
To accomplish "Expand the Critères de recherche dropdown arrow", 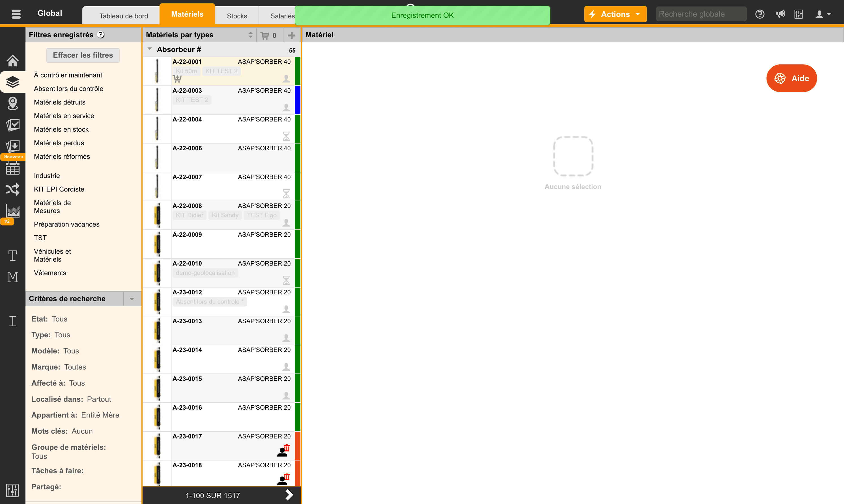I will [132, 299].
